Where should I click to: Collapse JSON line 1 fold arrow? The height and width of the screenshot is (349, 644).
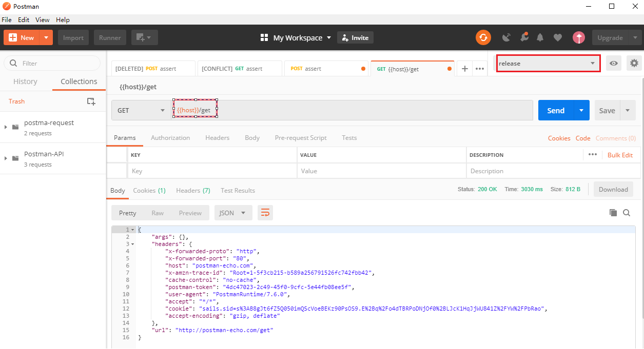(x=133, y=230)
